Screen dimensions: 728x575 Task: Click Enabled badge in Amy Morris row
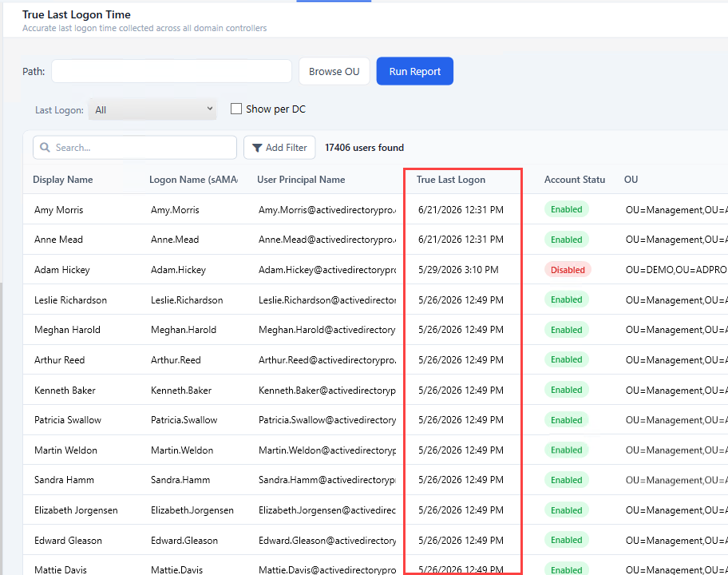tap(567, 209)
